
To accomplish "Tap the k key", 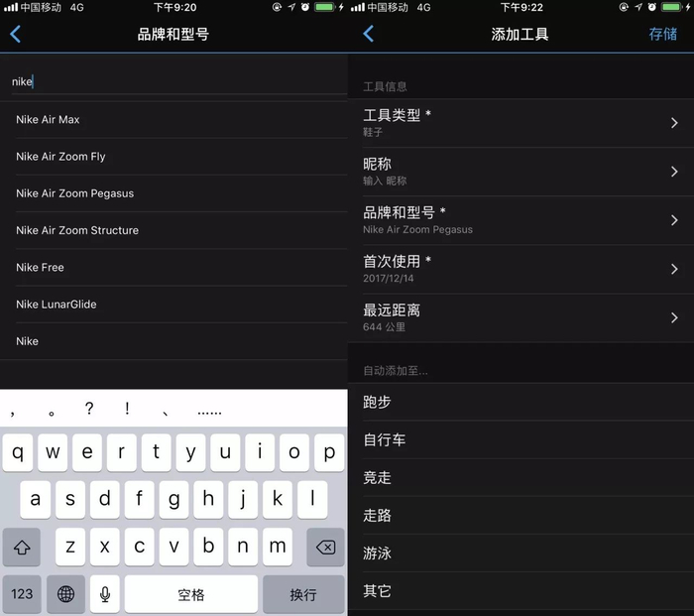I will click(x=278, y=500).
